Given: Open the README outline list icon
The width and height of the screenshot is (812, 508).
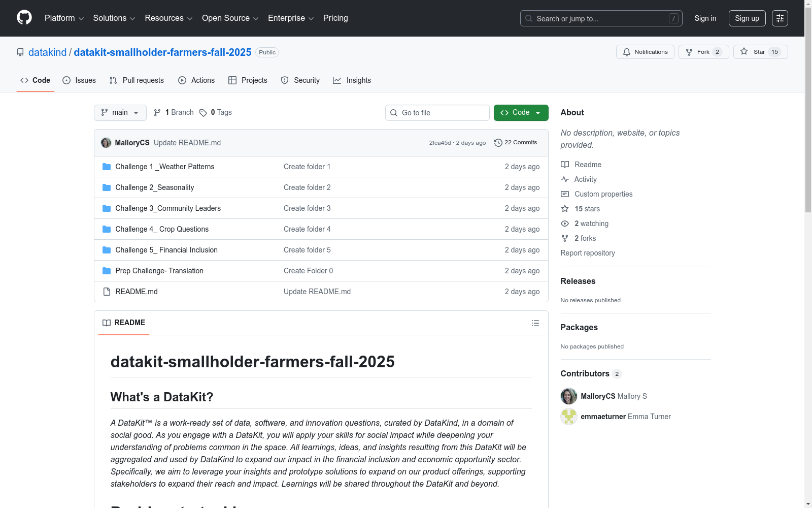Looking at the screenshot, I should click(x=535, y=323).
